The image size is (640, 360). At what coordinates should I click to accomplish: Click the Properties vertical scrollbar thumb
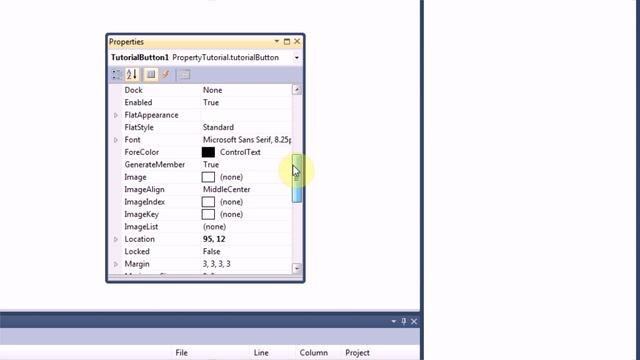coord(297,178)
